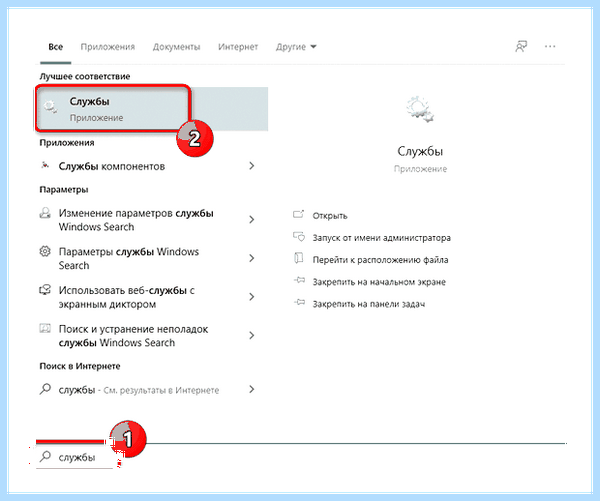
Task: Click the gear icon beside Параметры службы Windows Search
Action: click(45, 251)
